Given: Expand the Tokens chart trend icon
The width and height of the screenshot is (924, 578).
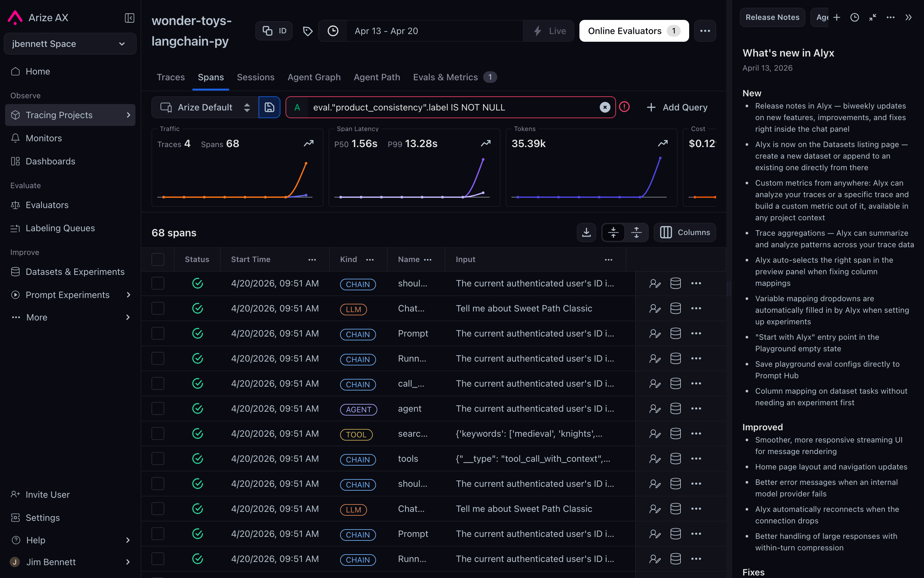Looking at the screenshot, I should pyautogui.click(x=663, y=143).
